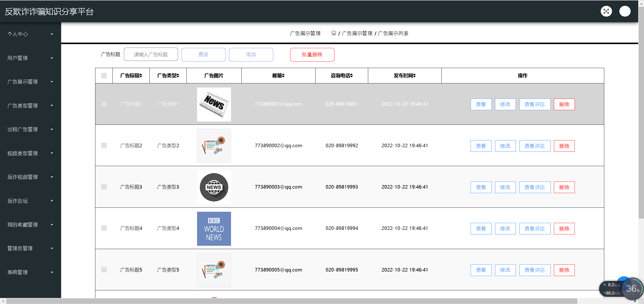Click 修改 for 广告标题3 row

tap(505, 187)
